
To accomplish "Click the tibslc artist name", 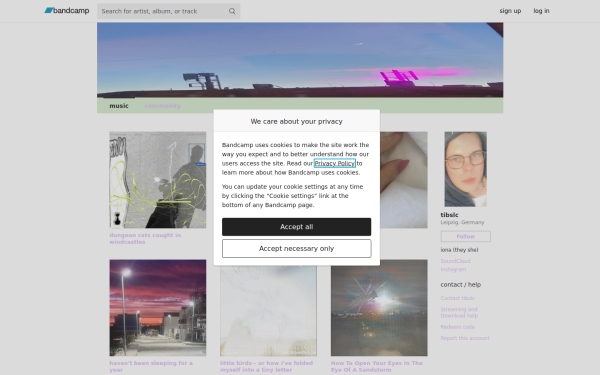I will (449, 215).
